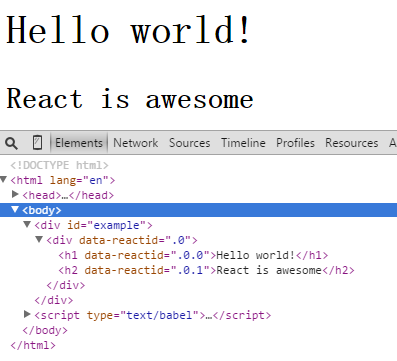The height and width of the screenshot is (361, 397).
Task: Open the Network tab
Action: (x=135, y=143)
